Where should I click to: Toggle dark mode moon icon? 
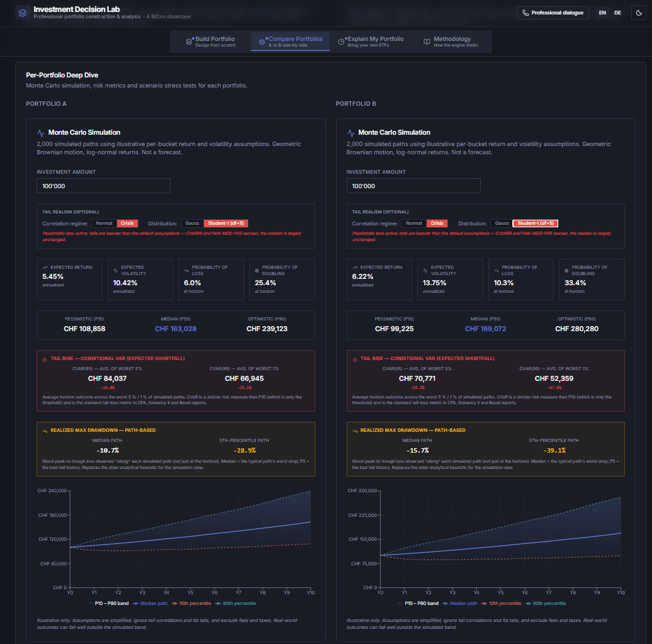(x=639, y=13)
